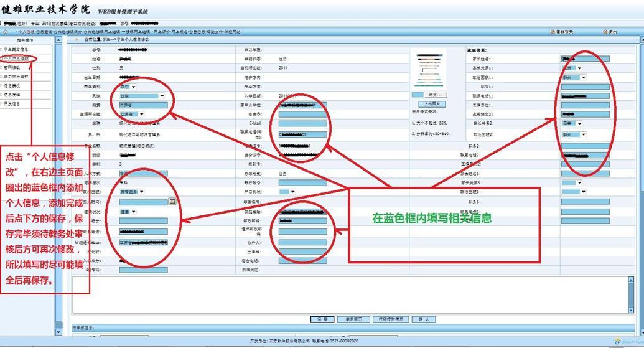Expand the 家长关系2 dropdown
This screenshot has height=348, width=644.
point(579,123)
